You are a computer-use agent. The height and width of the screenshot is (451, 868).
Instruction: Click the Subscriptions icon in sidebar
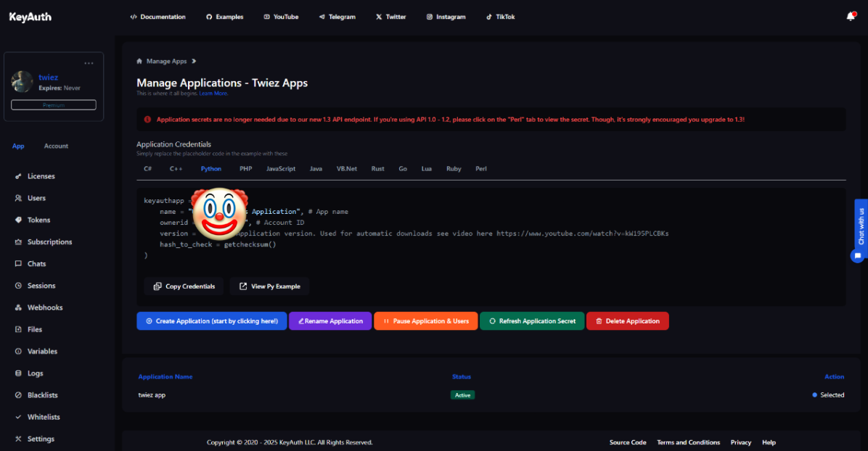coord(18,242)
